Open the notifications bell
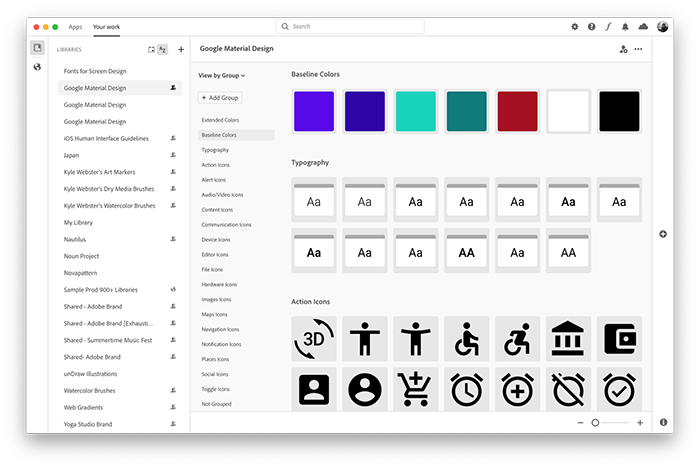 pyautogui.click(x=625, y=27)
